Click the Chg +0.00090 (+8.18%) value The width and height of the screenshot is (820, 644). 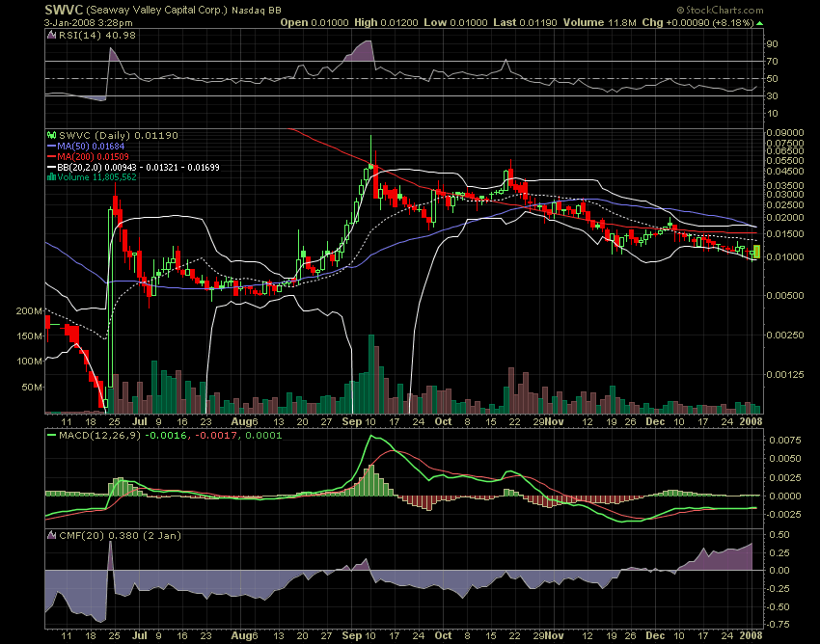coord(697,22)
